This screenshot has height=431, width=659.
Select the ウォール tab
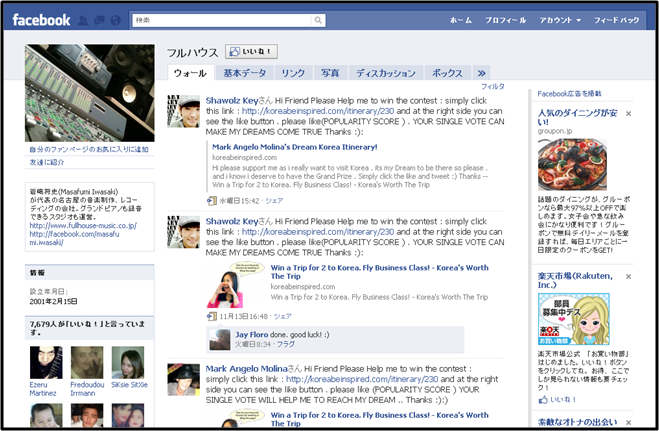190,73
